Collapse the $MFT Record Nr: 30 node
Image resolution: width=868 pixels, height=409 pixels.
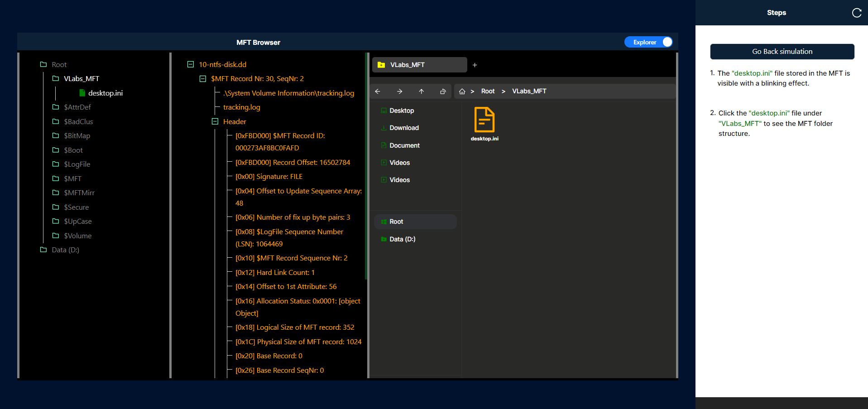tap(203, 79)
